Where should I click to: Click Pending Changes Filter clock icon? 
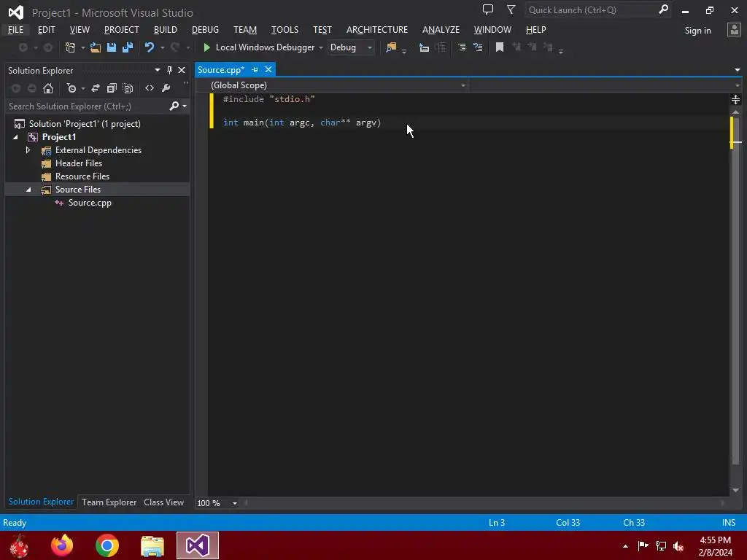pyautogui.click(x=71, y=88)
